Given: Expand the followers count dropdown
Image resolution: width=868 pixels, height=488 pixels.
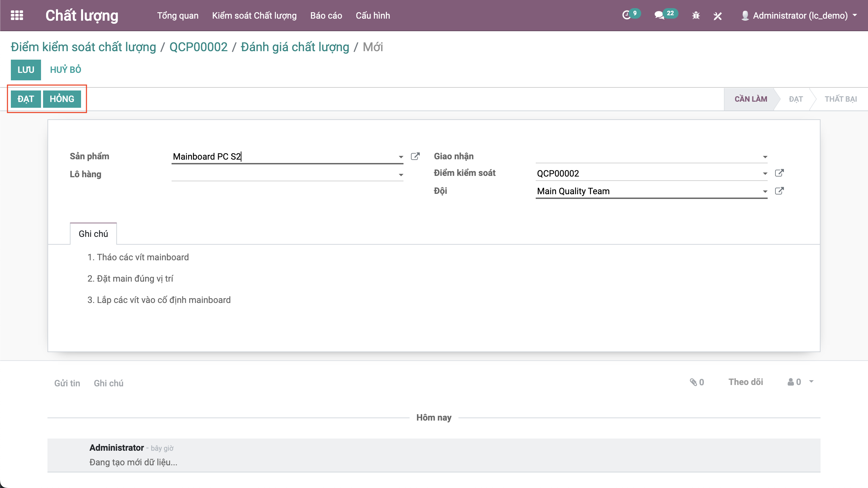Looking at the screenshot, I should click(x=811, y=382).
